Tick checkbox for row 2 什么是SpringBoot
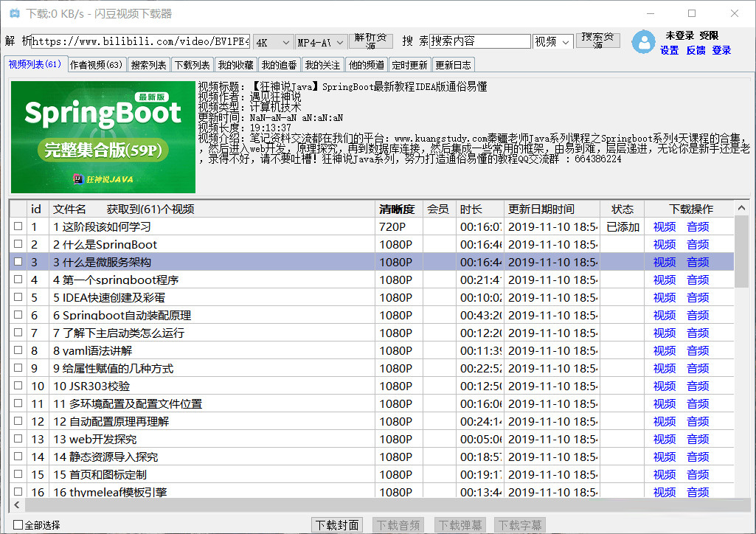 18,244
